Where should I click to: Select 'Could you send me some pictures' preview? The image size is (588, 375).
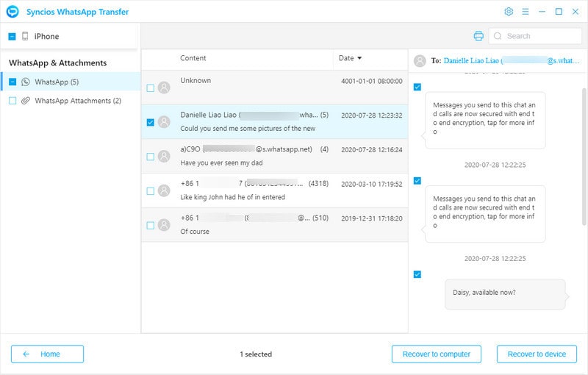pos(248,129)
